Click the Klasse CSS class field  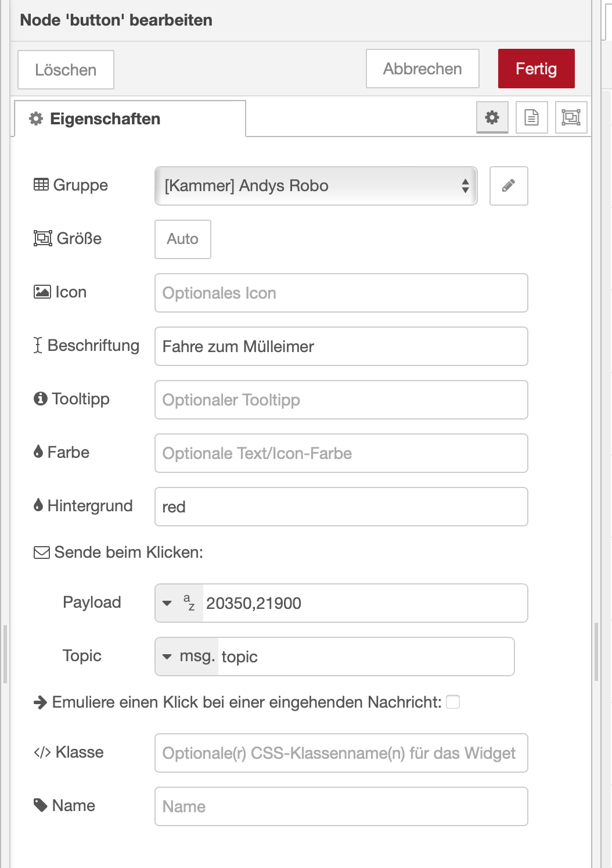341,753
